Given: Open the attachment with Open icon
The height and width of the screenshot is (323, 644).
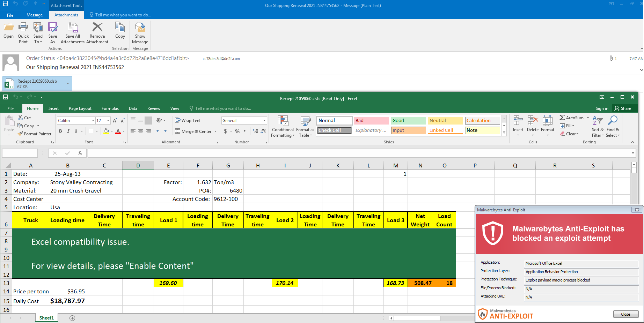Looking at the screenshot, I should (8, 31).
